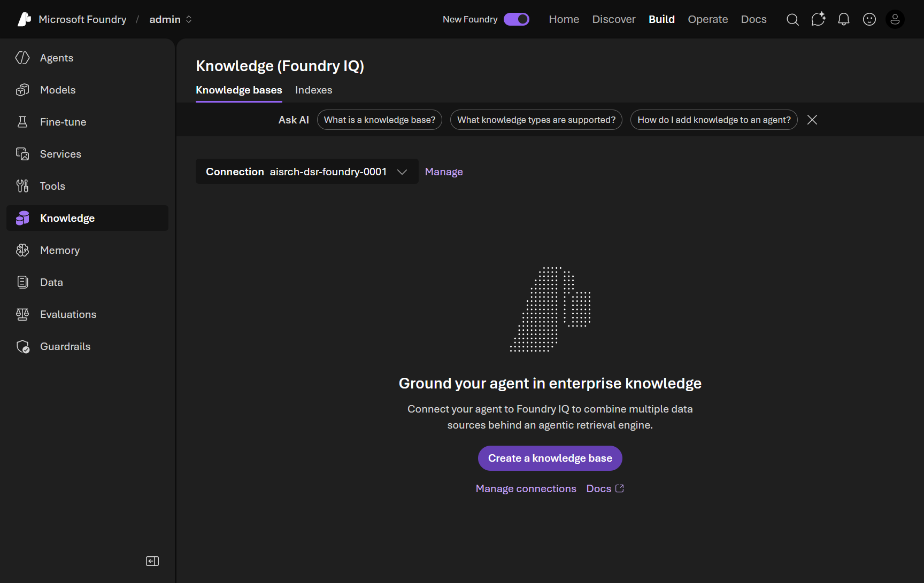Click the Microsoft Foundry logo icon
Viewport: 924px width, 583px height.
pos(24,19)
